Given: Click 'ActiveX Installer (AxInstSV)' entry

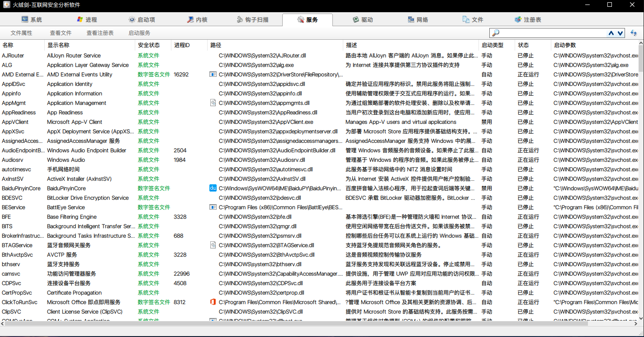Looking at the screenshot, I should coord(79,179).
